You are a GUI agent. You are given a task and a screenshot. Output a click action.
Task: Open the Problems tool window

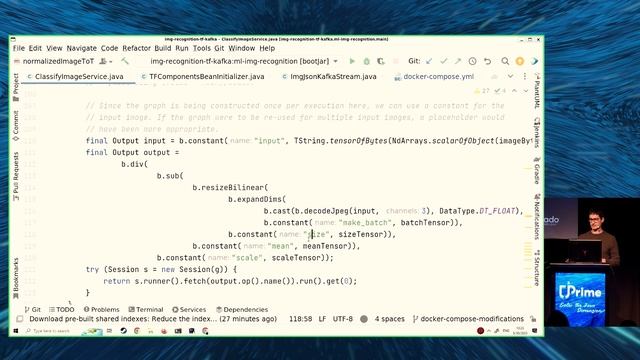(x=102, y=309)
